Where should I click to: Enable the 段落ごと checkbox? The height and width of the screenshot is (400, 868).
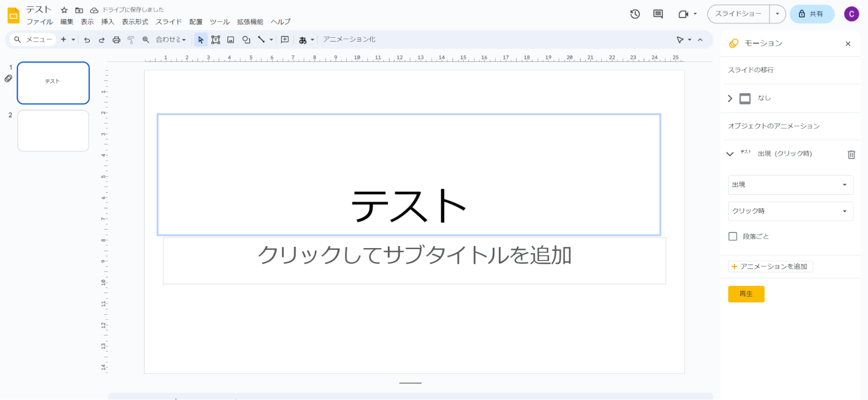tap(733, 236)
